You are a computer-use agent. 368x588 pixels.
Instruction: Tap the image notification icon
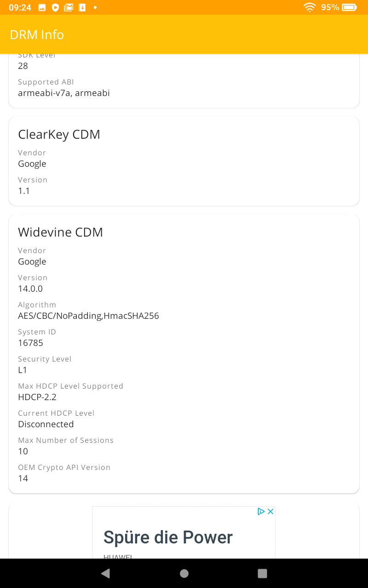(x=42, y=7)
